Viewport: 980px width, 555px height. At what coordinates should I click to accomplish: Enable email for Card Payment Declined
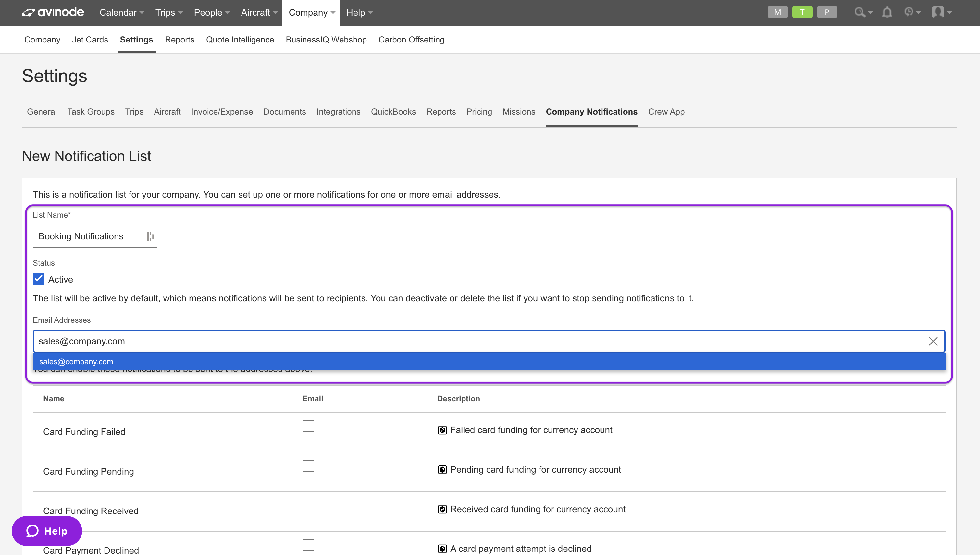(x=308, y=545)
